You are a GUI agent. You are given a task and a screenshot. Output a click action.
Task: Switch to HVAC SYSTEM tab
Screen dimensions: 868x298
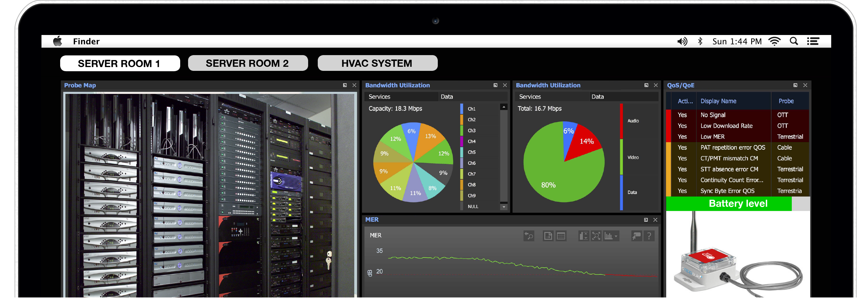click(377, 63)
